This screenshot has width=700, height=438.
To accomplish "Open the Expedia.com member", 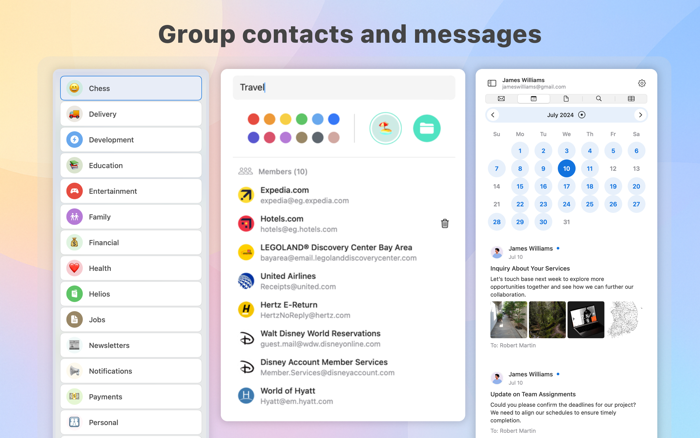I will click(344, 195).
